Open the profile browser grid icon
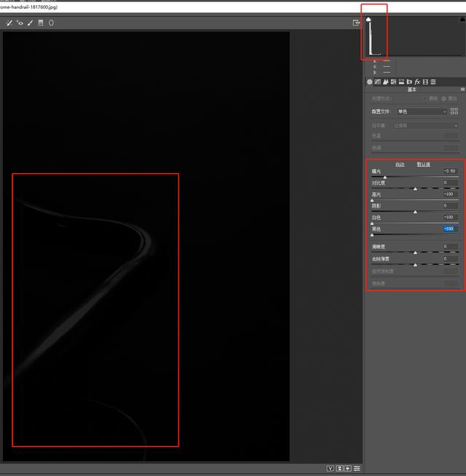The height and width of the screenshot is (476, 466). point(454,111)
